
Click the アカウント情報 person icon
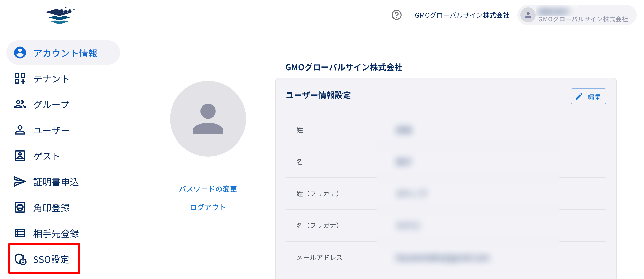point(20,53)
